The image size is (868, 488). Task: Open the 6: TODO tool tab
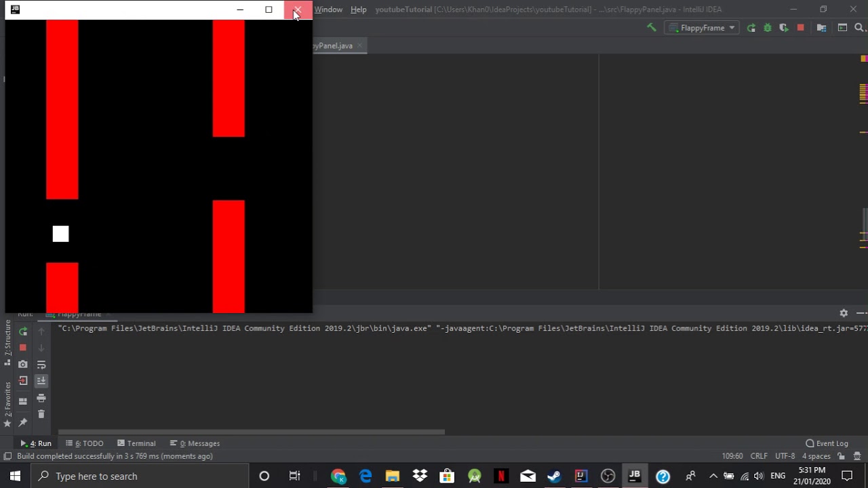click(x=85, y=443)
